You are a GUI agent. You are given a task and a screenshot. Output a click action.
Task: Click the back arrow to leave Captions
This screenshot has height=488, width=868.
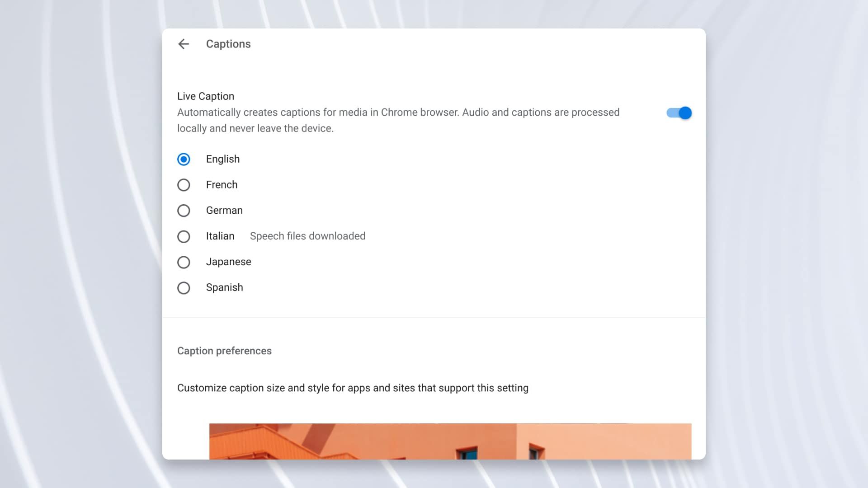[184, 44]
